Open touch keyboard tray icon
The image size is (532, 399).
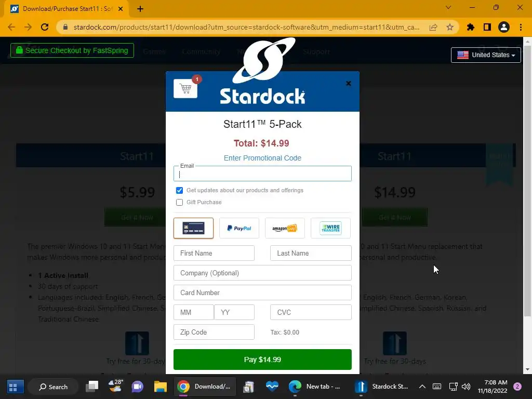(437, 387)
